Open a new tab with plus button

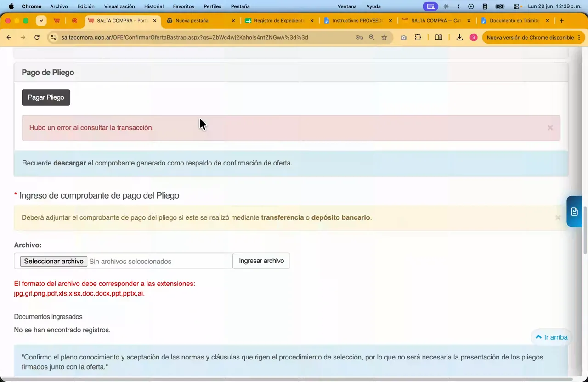[x=561, y=21]
